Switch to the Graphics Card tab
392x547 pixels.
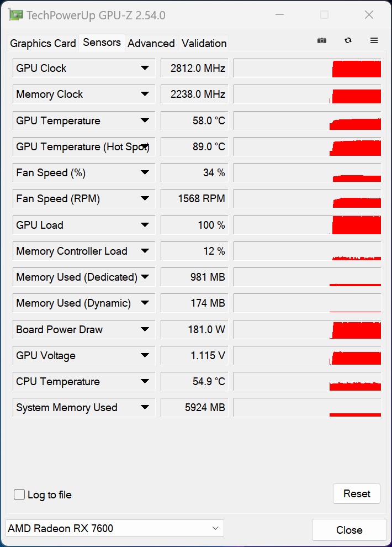pyautogui.click(x=43, y=43)
